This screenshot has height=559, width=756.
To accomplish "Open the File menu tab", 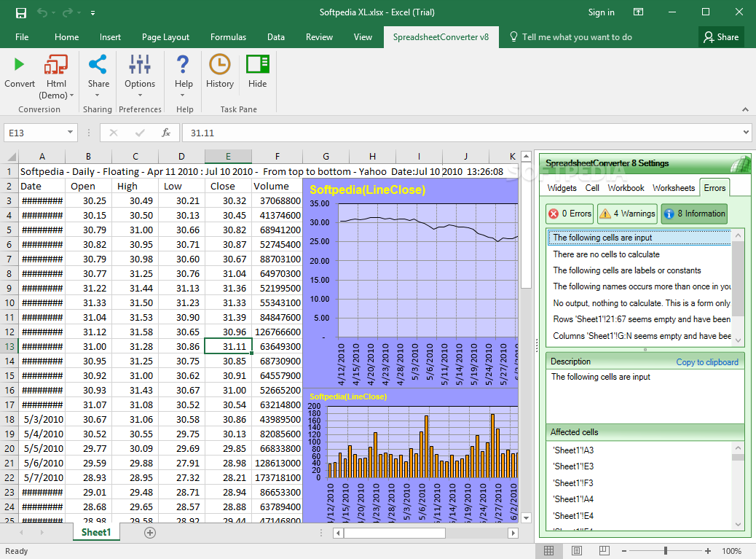I will [x=22, y=37].
